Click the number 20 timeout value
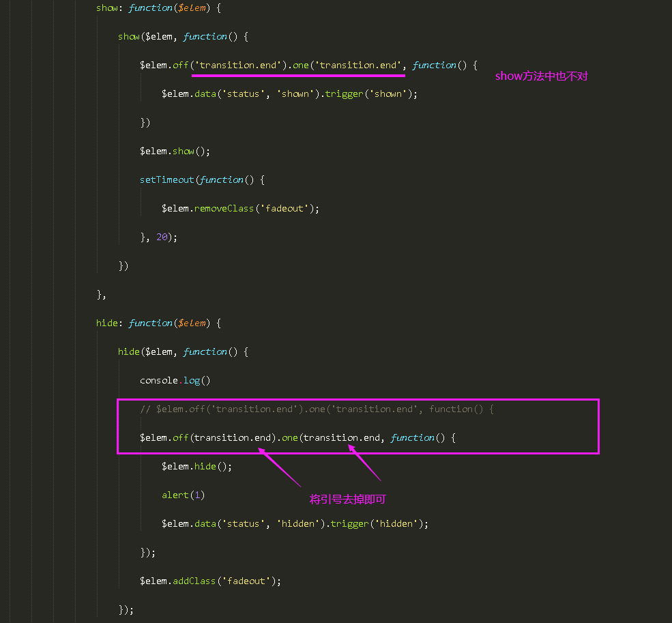672x623 pixels. pos(162,237)
